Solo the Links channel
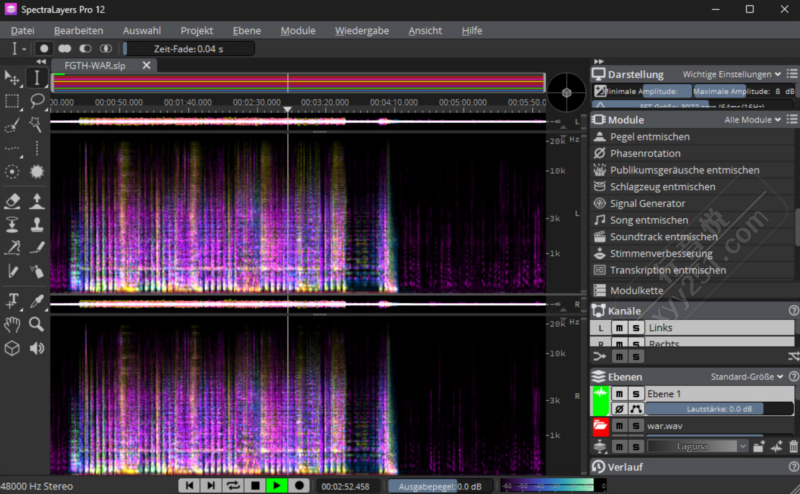Image resolution: width=800 pixels, height=494 pixels. [636, 328]
